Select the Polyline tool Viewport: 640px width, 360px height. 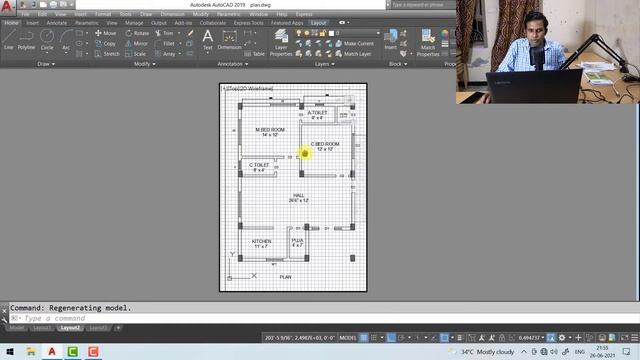[26, 40]
